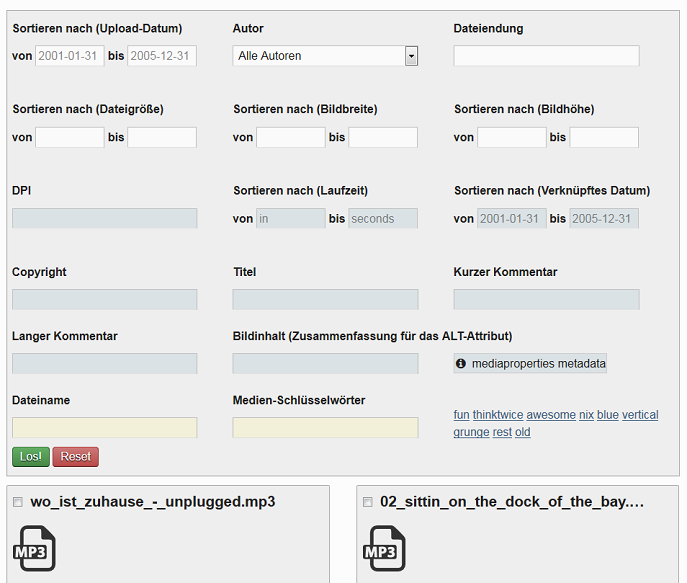The width and height of the screenshot is (687, 583).
Task: Click the 'vertical' keyword tag
Action: tap(640, 415)
